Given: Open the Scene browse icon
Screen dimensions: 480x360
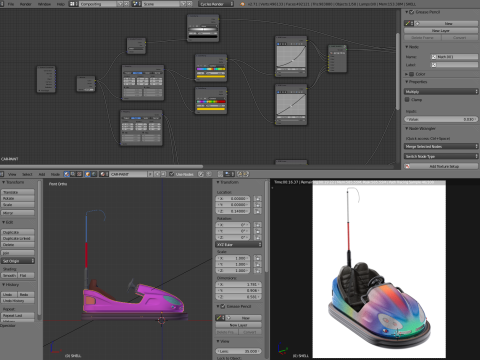Looking at the screenshot, I should pos(137,4).
